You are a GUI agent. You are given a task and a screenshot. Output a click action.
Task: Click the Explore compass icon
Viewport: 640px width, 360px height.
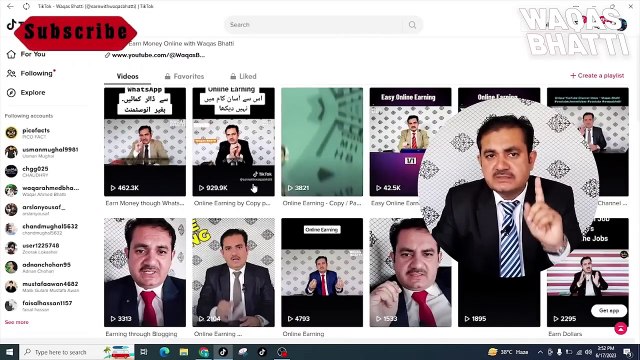coord(11,93)
